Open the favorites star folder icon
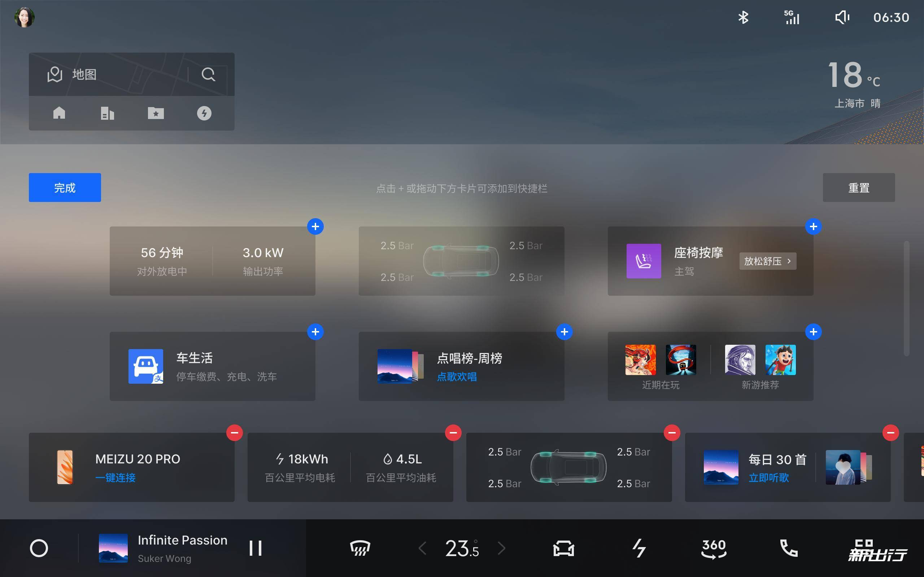 (156, 113)
